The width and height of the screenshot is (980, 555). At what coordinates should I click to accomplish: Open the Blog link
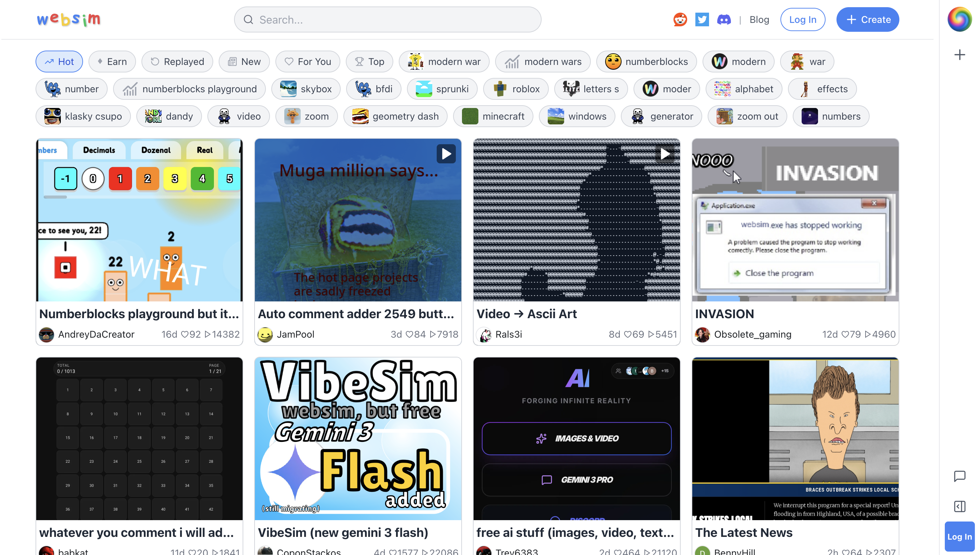(759, 19)
